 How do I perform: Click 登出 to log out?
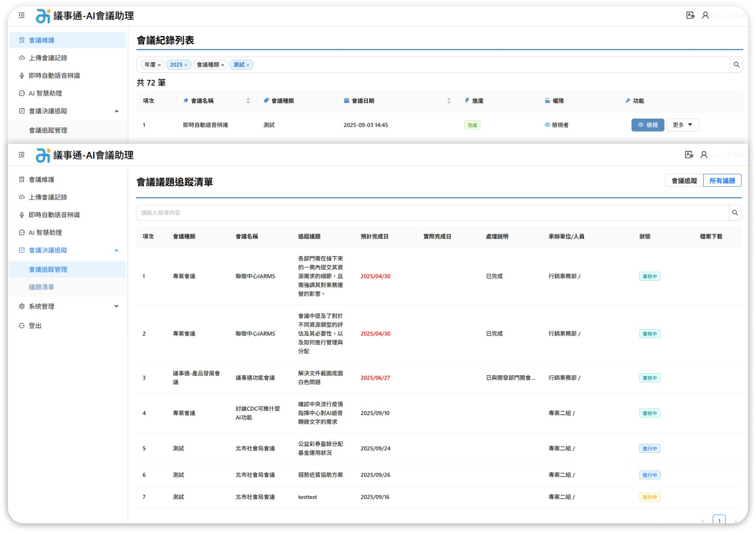35,326
